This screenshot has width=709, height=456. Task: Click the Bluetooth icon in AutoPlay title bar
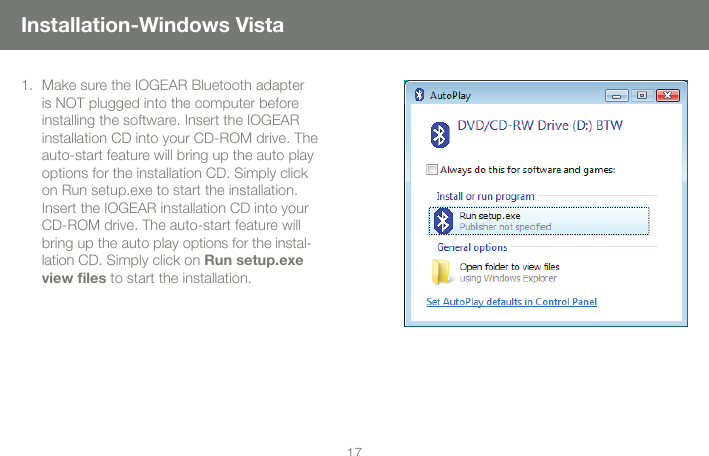point(419,95)
